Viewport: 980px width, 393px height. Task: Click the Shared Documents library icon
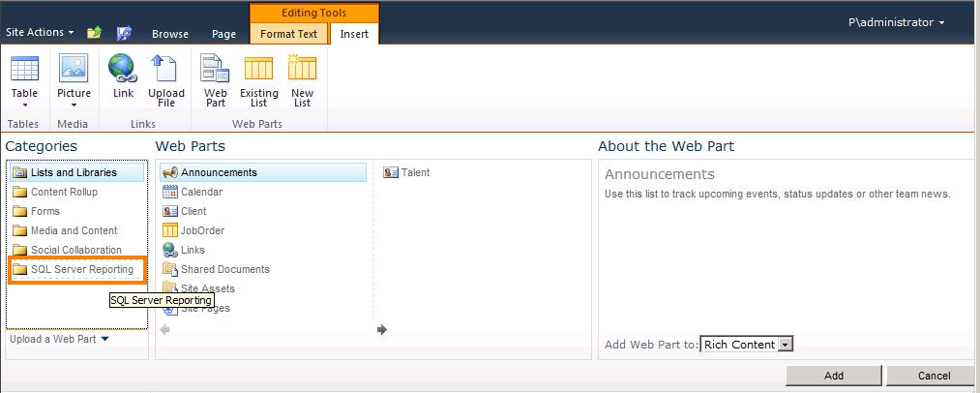pos(170,270)
